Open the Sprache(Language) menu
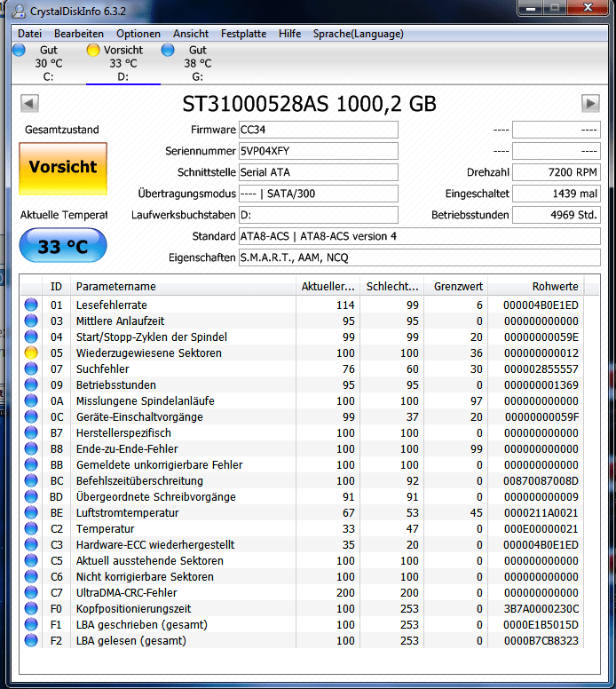This screenshot has width=616, height=689. [x=358, y=34]
